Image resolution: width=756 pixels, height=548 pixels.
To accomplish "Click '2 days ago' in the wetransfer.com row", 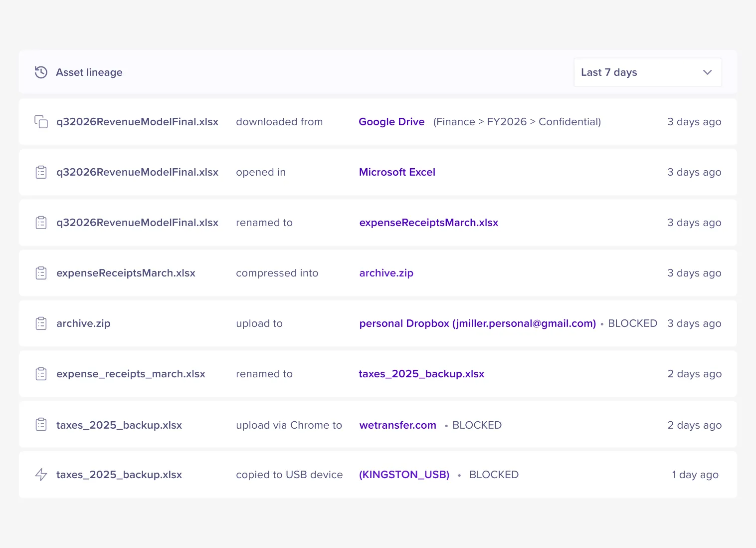I will pyautogui.click(x=694, y=425).
